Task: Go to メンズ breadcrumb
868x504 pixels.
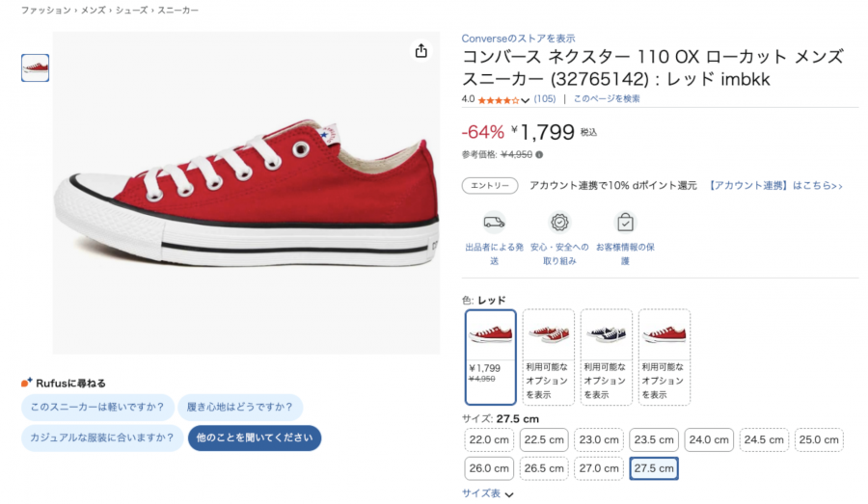Action: (x=93, y=11)
